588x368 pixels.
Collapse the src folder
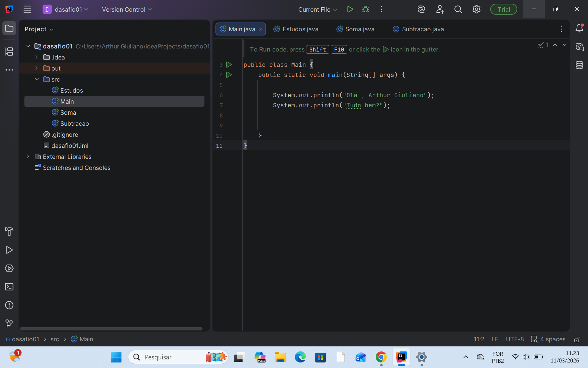click(37, 79)
